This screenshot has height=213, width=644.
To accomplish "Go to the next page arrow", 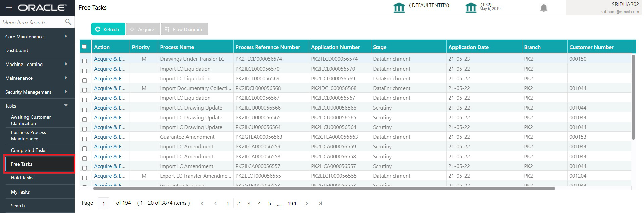I will (307, 203).
